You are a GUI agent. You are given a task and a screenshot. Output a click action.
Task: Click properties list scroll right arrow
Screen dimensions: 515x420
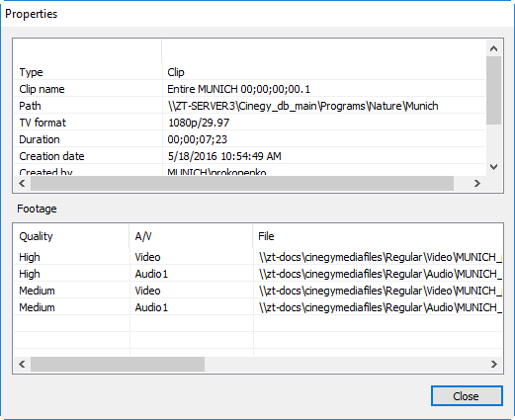pyautogui.click(x=477, y=183)
